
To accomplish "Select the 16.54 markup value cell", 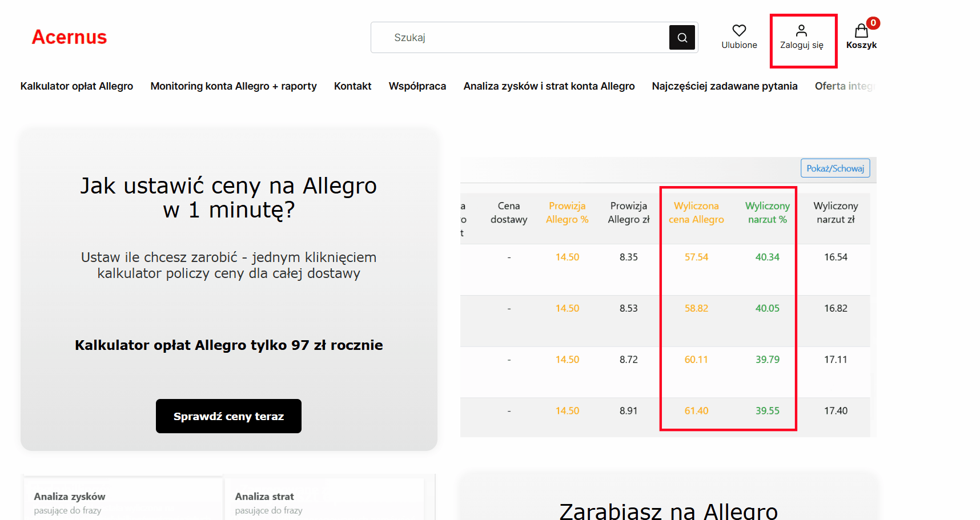I will pyautogui.click(x=836, y=257).
